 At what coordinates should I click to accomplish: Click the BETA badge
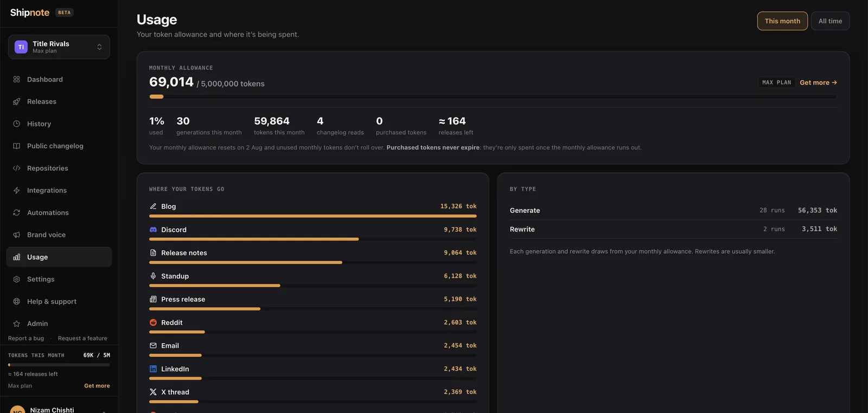pyautogui.click(x=65, y=12)
